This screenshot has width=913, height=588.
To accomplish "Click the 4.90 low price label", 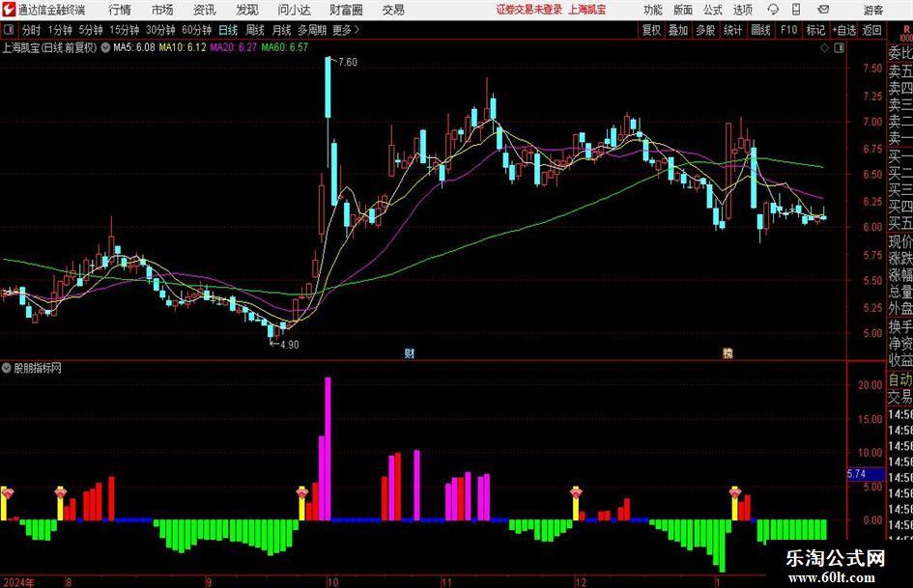I will click(x=290, y=345).
